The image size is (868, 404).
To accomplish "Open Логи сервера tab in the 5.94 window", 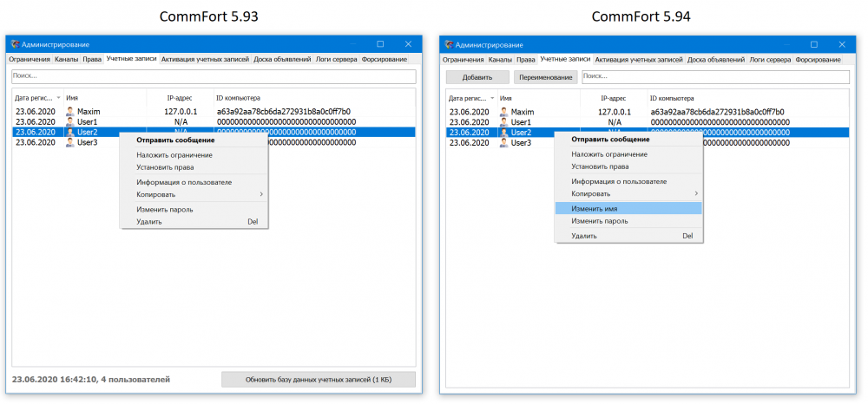I will pos(769,59).
